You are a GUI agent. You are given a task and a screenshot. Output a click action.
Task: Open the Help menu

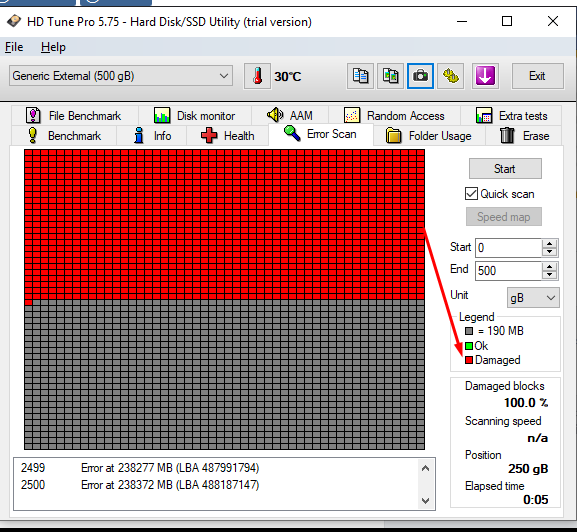coord(53,47)
